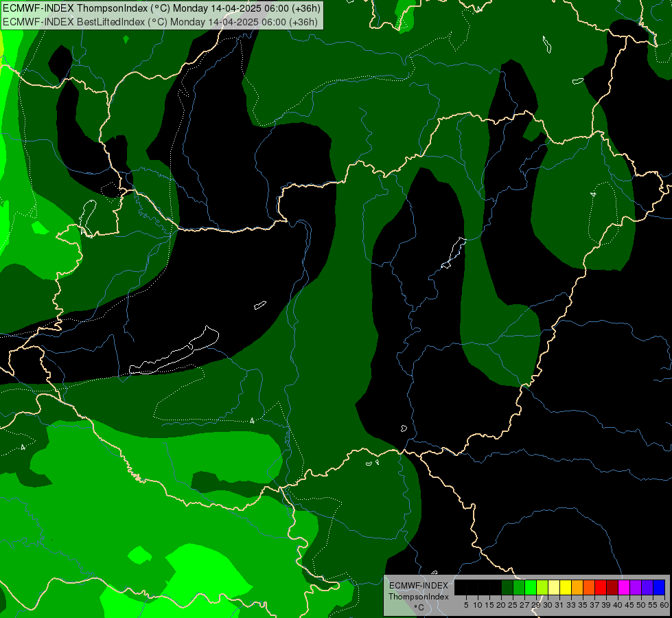Viewport: 672px width, 618px height.
Task: Click the legend scale value '37'
Action: pyautogui.click(x=594, y=605)
